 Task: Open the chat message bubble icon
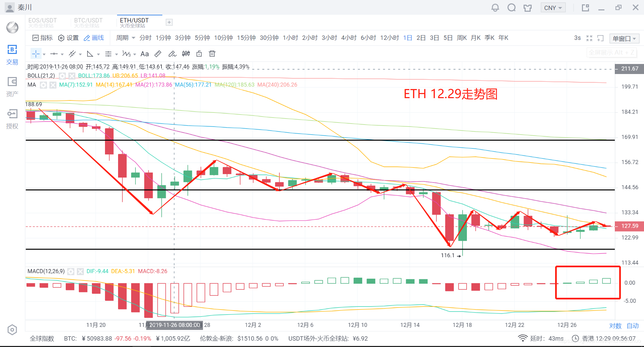pos(512,7)
